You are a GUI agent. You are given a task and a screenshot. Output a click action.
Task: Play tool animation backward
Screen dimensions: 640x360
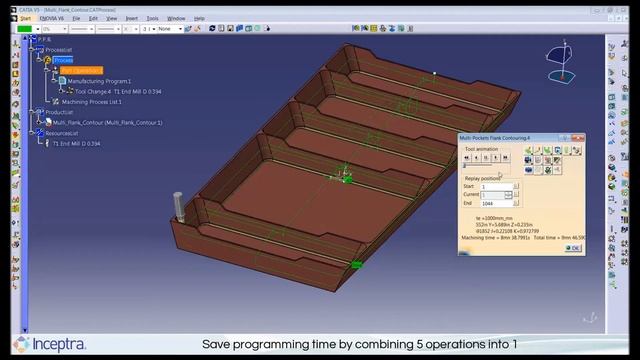pyautogui.click(x=476, y=158)
